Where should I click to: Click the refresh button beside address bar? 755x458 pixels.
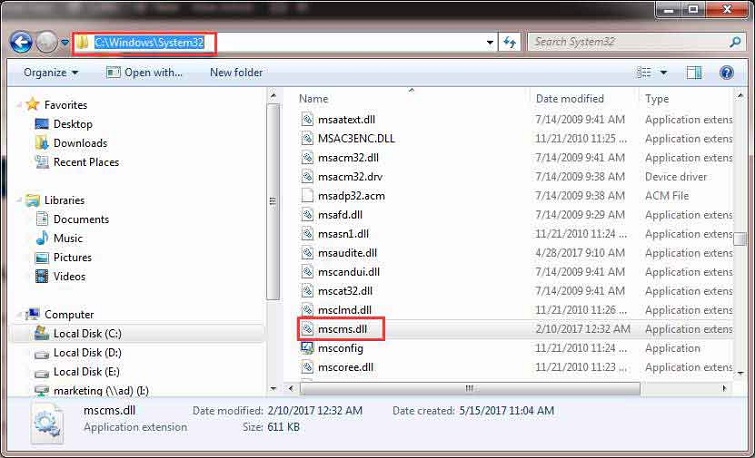510,43
